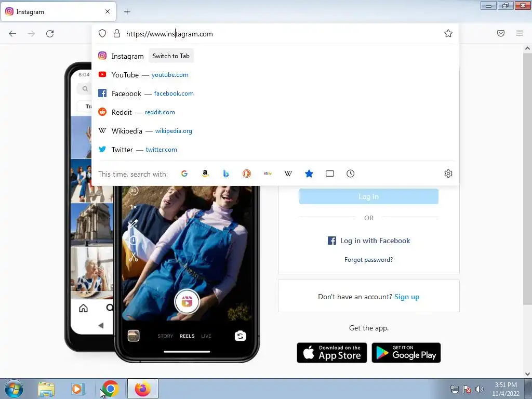Click the blue Log in button
Viewport: 532px width, 399px height.
tap(368, 196)
